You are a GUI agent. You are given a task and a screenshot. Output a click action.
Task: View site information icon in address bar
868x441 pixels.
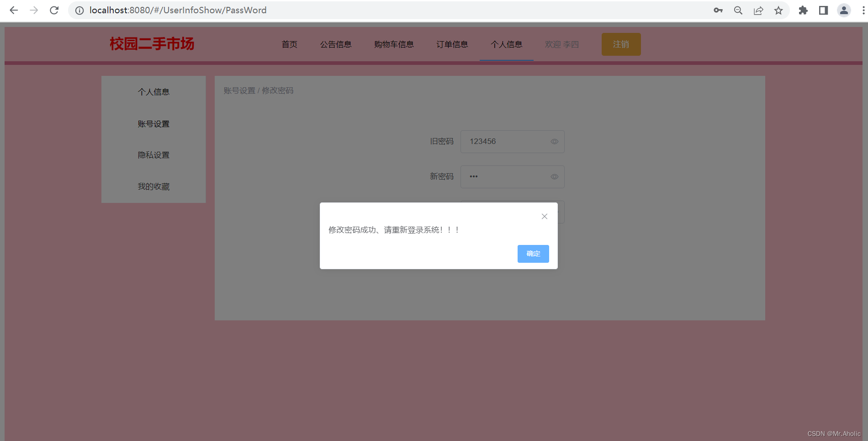(x=79, y=10)
